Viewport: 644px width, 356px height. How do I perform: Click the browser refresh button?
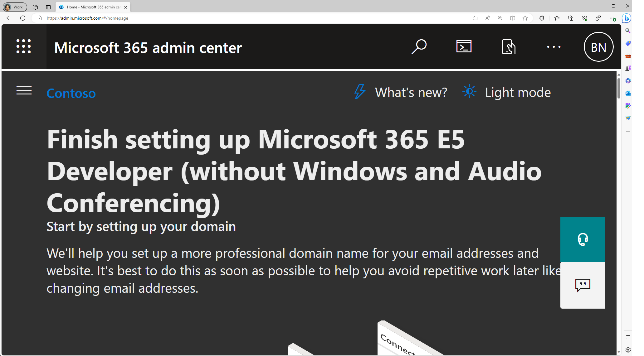23,18
